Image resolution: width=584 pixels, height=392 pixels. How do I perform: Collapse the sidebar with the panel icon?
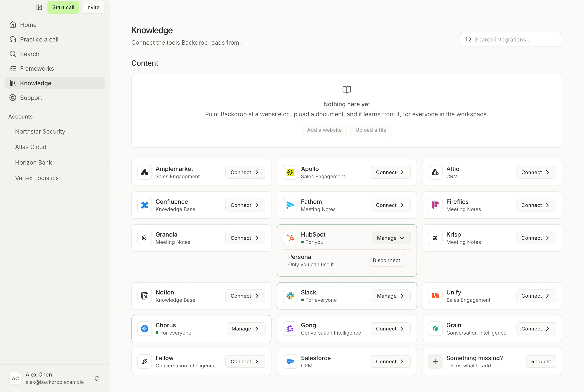[39, 7]
